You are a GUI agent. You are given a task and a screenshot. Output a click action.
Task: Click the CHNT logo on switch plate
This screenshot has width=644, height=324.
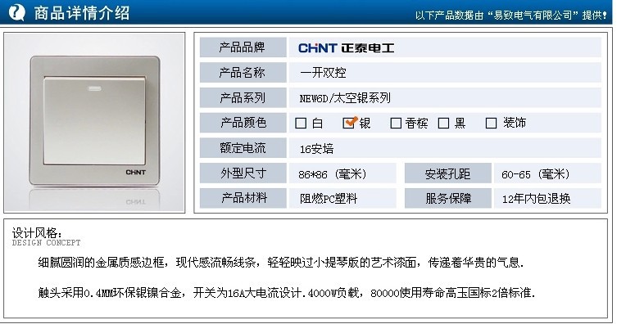point(135,173)
